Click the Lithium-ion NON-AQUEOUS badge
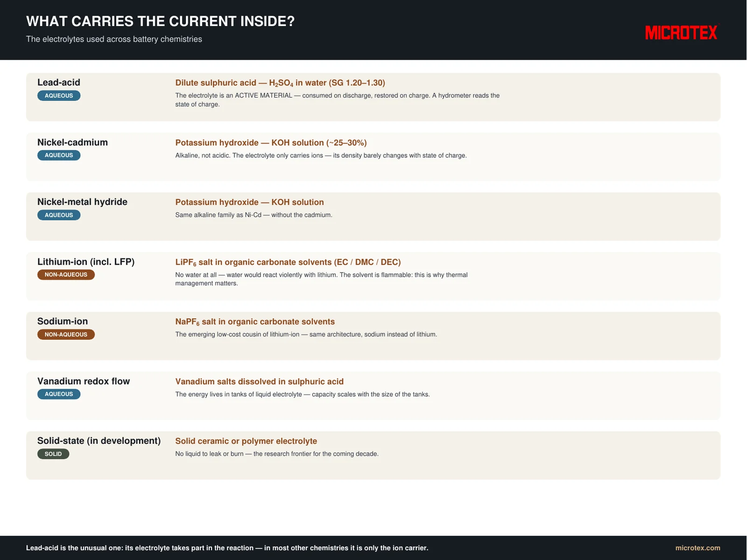This screenshot has height=560, width=747. tap(66, 275)
